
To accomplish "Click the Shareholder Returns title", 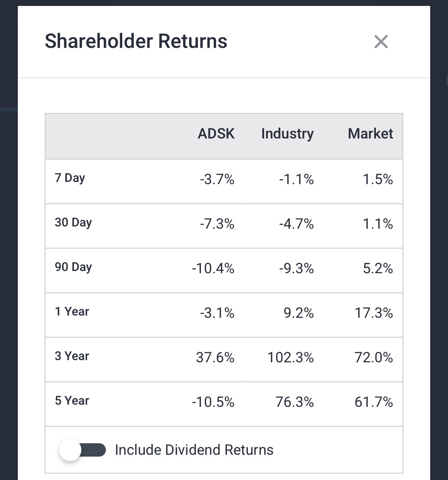I will (x=136, y=41).
